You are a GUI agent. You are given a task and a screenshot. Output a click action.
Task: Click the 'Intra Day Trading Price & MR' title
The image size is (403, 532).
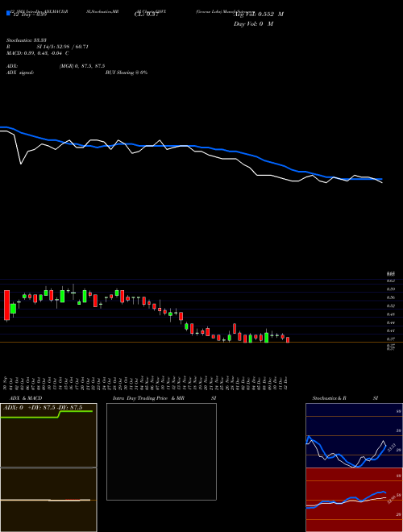tap(148, 398)
